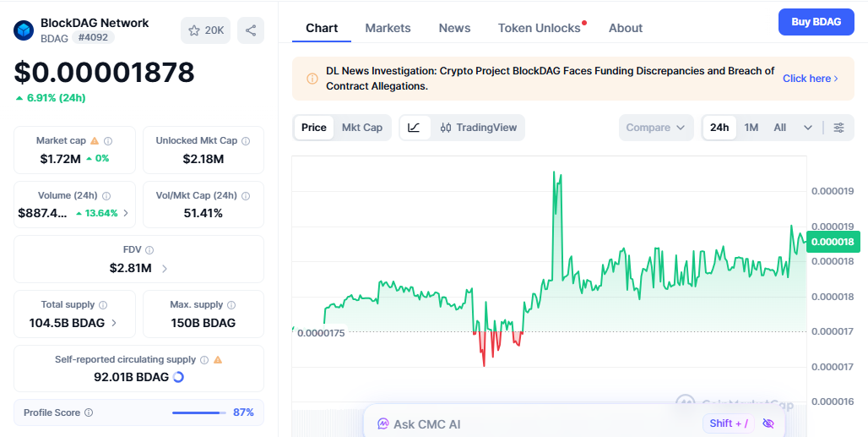Select the Price toggle
Screen dimensions: 868x437
314,128
